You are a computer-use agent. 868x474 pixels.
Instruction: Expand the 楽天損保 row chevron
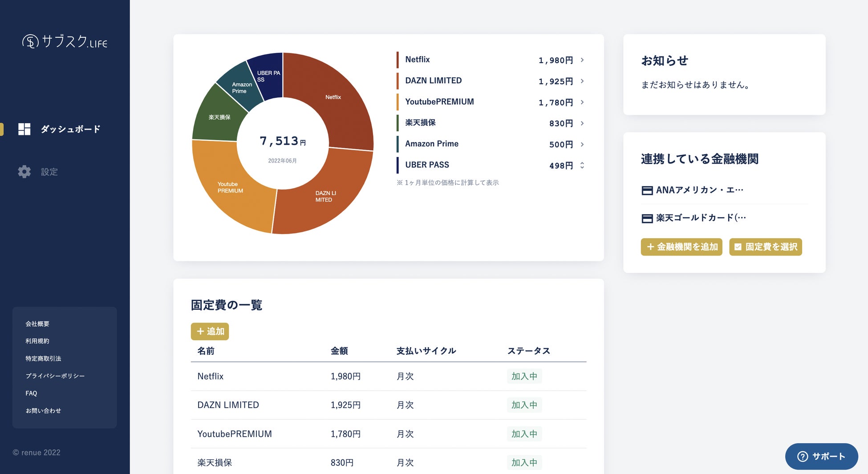pos(582,123)
